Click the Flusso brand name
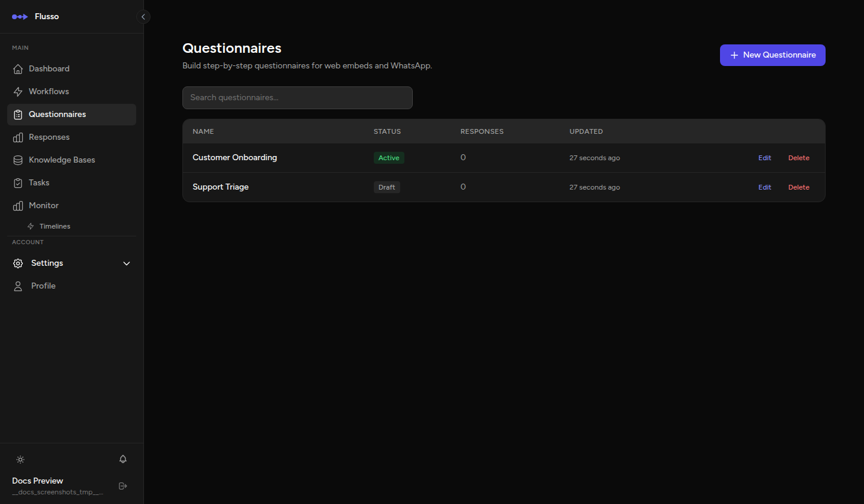 tap(47, 17)
